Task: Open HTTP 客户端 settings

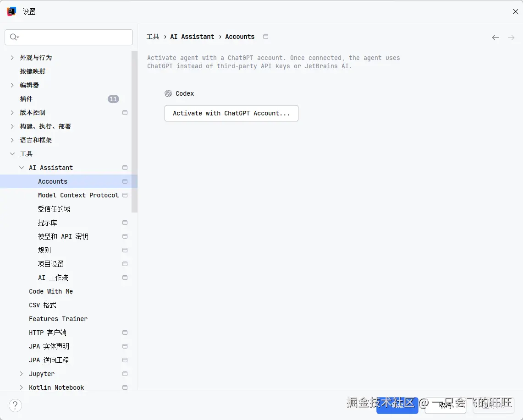Action: click(48, 333)
